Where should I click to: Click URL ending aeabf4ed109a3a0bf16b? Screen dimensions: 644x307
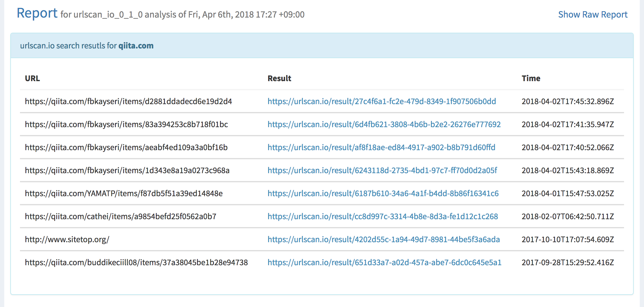[x=126, y=147]
